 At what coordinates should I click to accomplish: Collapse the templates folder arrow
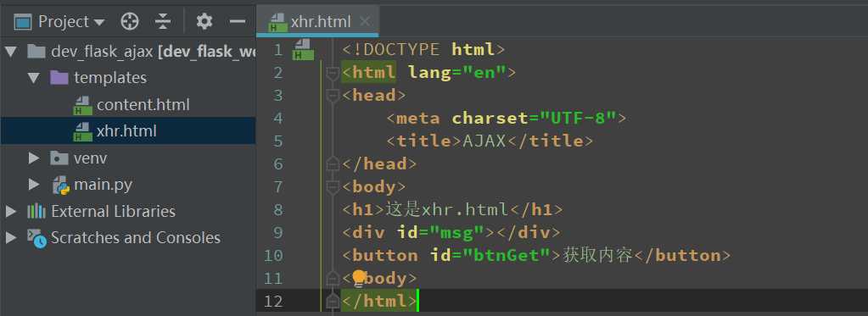coord(34,78)
